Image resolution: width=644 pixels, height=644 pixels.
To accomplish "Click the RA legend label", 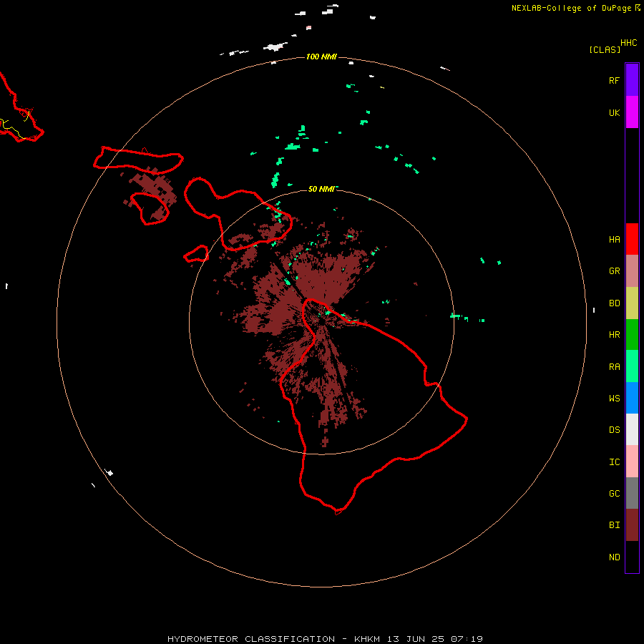I will 614,367.
